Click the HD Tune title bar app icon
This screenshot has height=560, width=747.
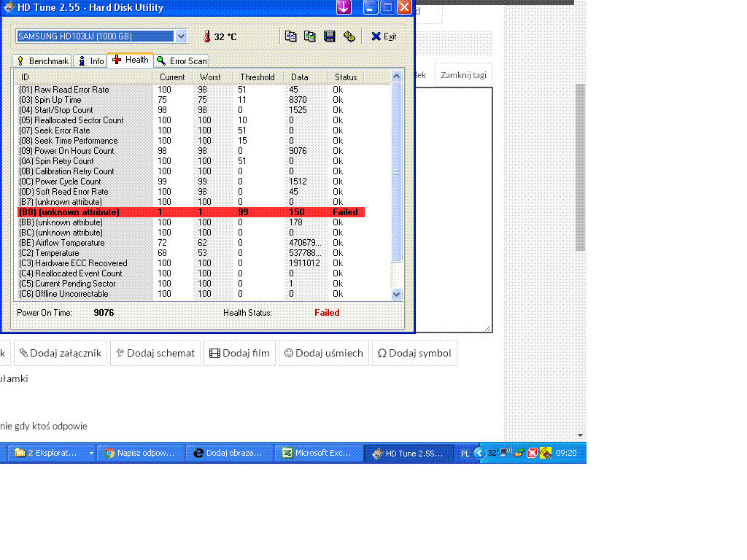click(x=9, y=7)
